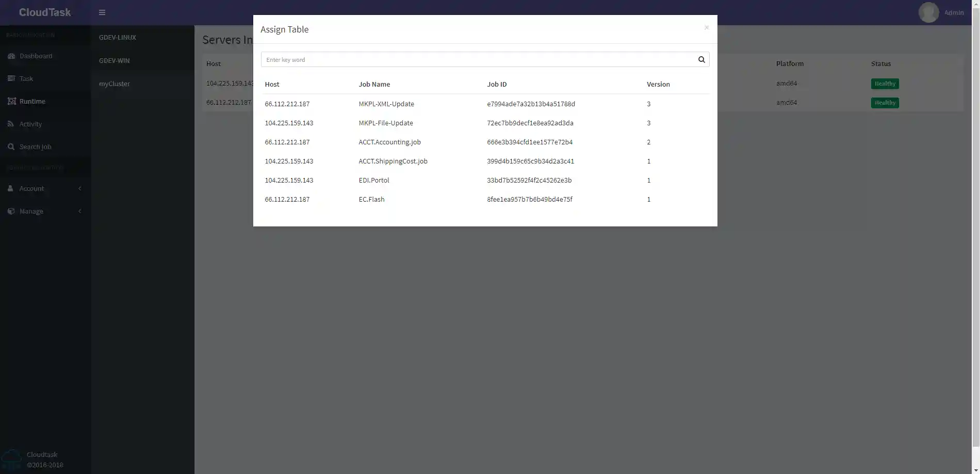The width and height of the screenshot is (980, 474).
Task: Click the Host column header in Assign Table
Action: (x=272, y=84)
